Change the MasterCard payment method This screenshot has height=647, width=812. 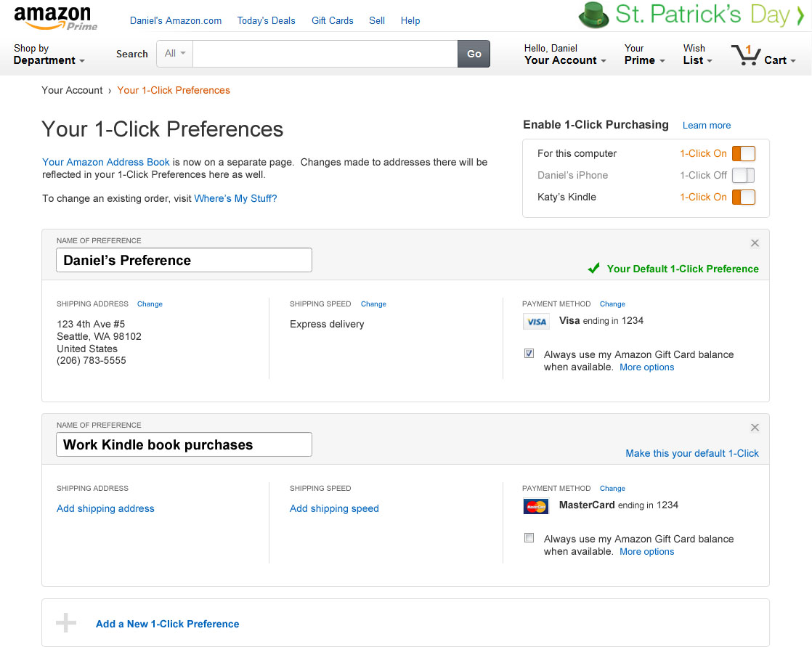coord(612,488)
